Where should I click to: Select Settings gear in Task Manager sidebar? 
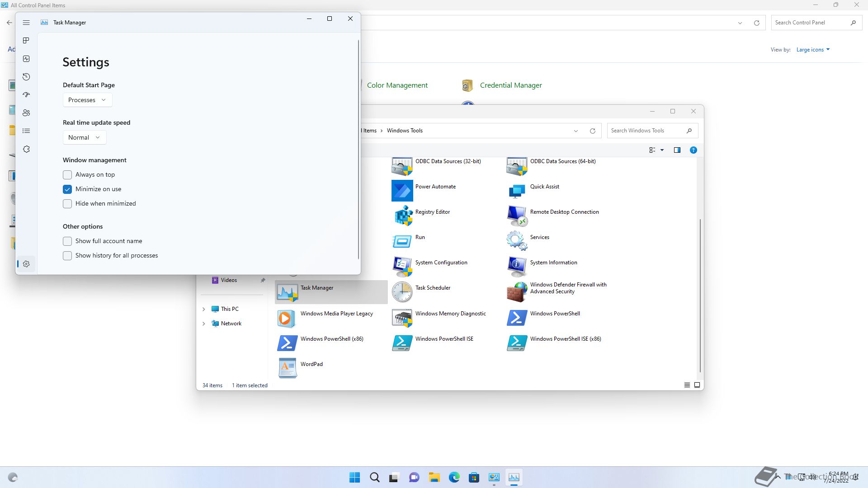click(26, 264)
